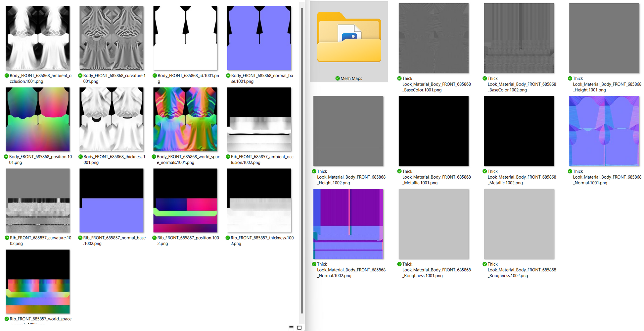This screenshot has height=331, width=644.
Task: Select Body_FRONT_685868_curvature.1001.png thumbnail
Action: (112, 38)
